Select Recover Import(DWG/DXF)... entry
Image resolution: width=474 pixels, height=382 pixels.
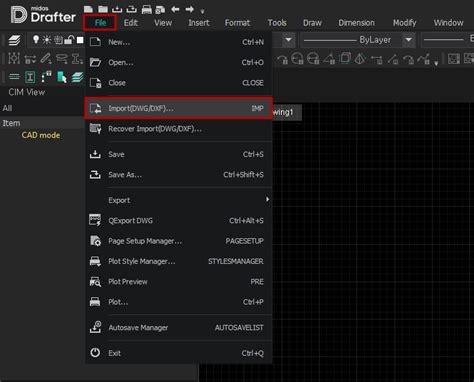click(x=179, y=129)
